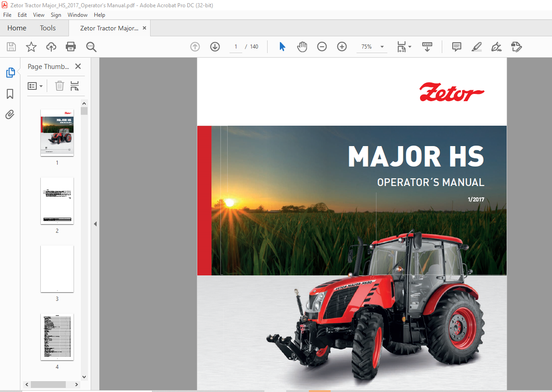552x392 pixels.
Task: Click the '140' total page count text
Action: (254, 47)
